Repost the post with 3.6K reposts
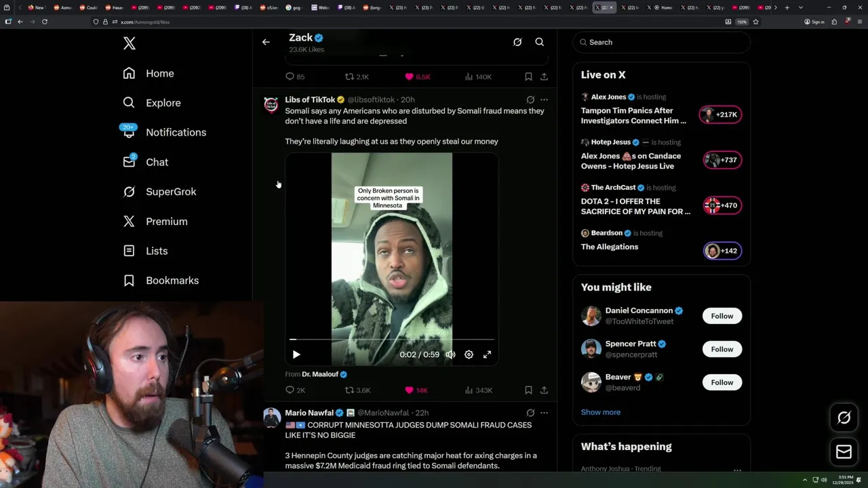Screen dimensions: 868x488 (357, 390)
